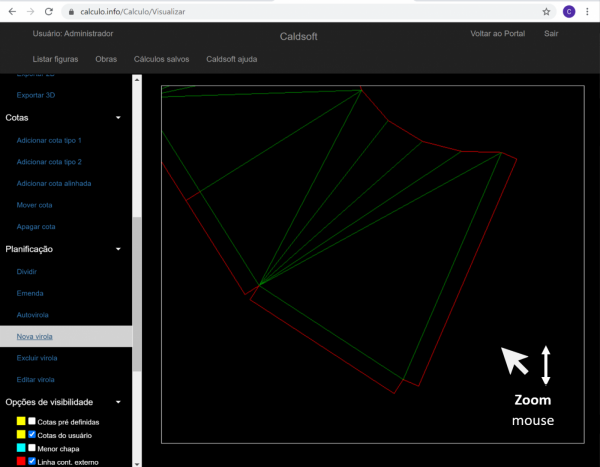The width and height of the screenshot is (600, 467).
Task: Click the browser forward arrow
Action: click(x=29, y=11)
